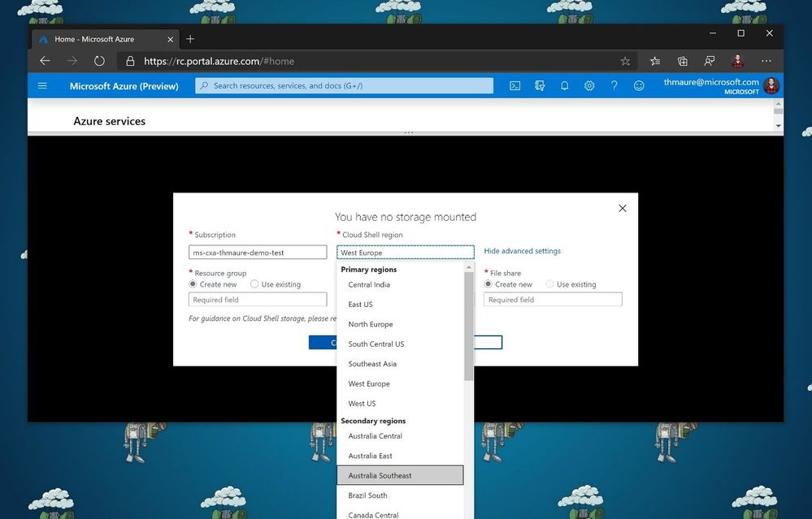812x519 pixels.
Task: Choose Canada Central region
Action: click(400, 513)
